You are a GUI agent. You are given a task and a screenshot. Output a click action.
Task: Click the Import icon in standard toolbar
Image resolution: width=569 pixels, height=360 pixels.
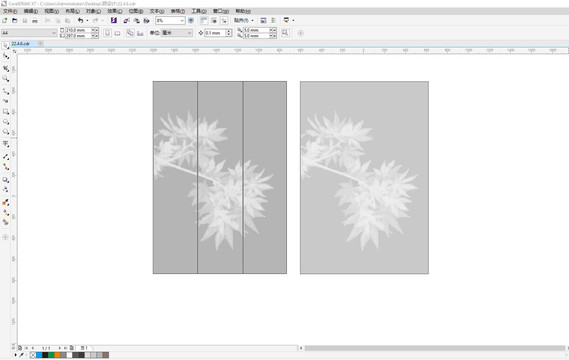click(127, 21)
